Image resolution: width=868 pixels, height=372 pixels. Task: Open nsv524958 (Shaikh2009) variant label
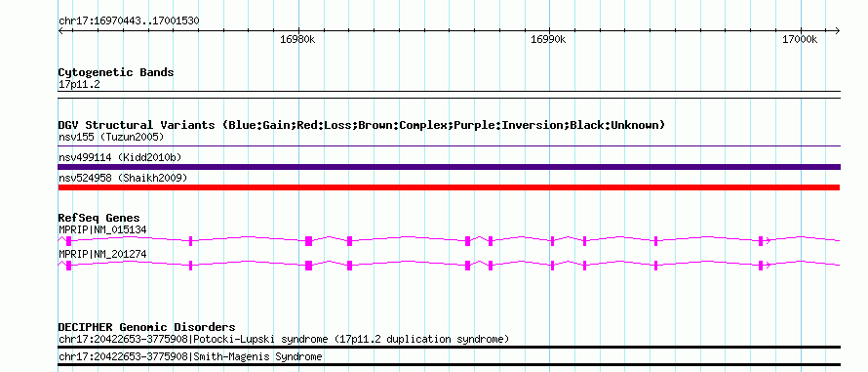point(123,178)
